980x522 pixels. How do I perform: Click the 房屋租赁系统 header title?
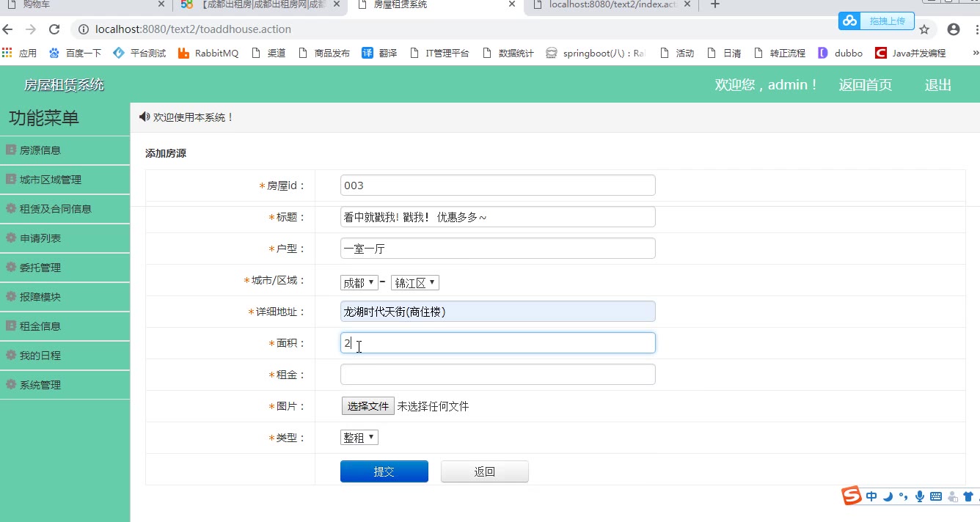click(65, 85)
